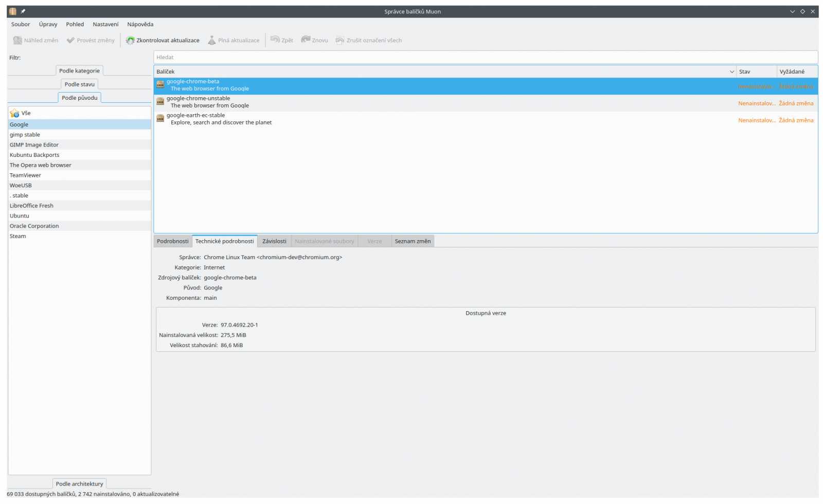Click the Správce value Chrome Linux Team

[x=273, y=257]
